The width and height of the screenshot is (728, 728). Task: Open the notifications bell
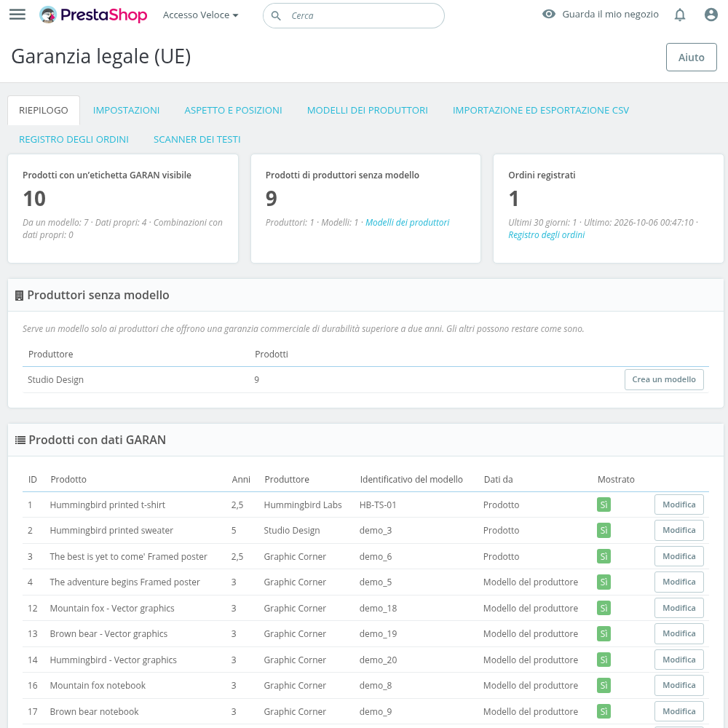coord(680,15)
